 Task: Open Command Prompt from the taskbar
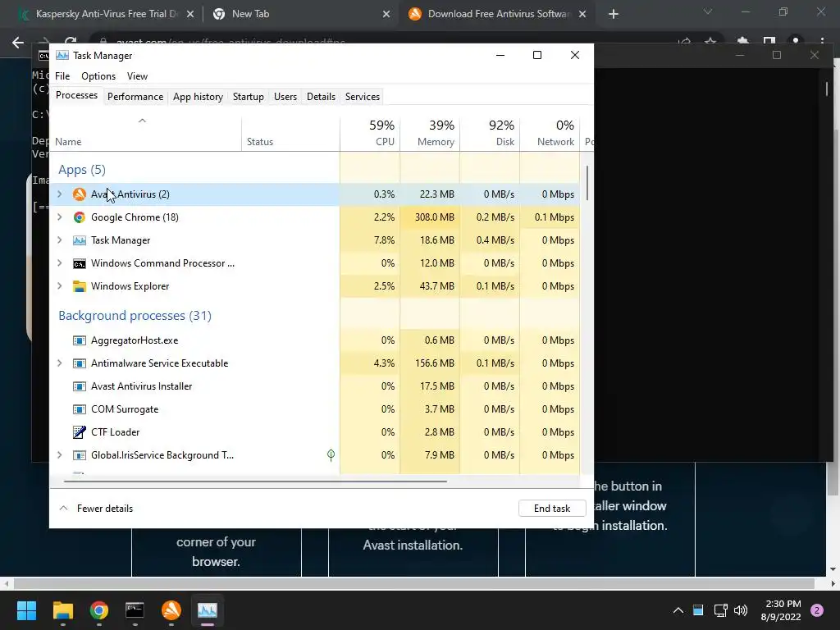click(x=135, y=610)
